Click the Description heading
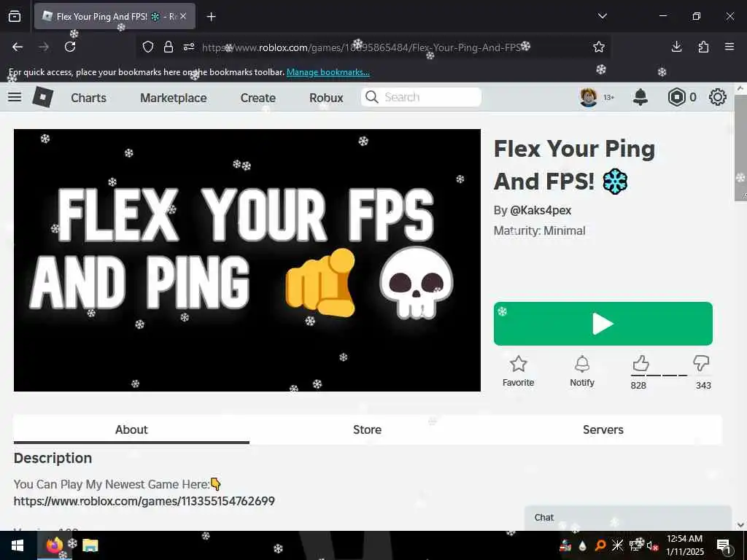Image resolution: width=747 pixels, height=560 pixels. pos(53,458)
